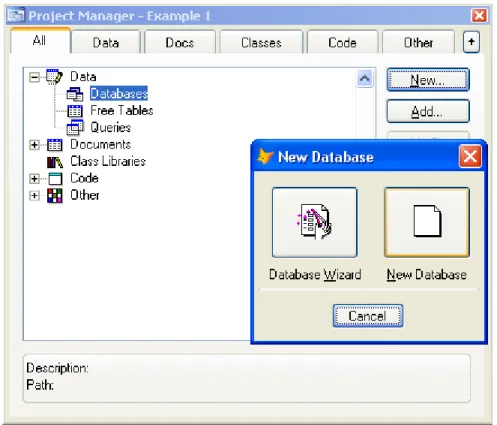Select the Queries label

click(x=111, y=127)
